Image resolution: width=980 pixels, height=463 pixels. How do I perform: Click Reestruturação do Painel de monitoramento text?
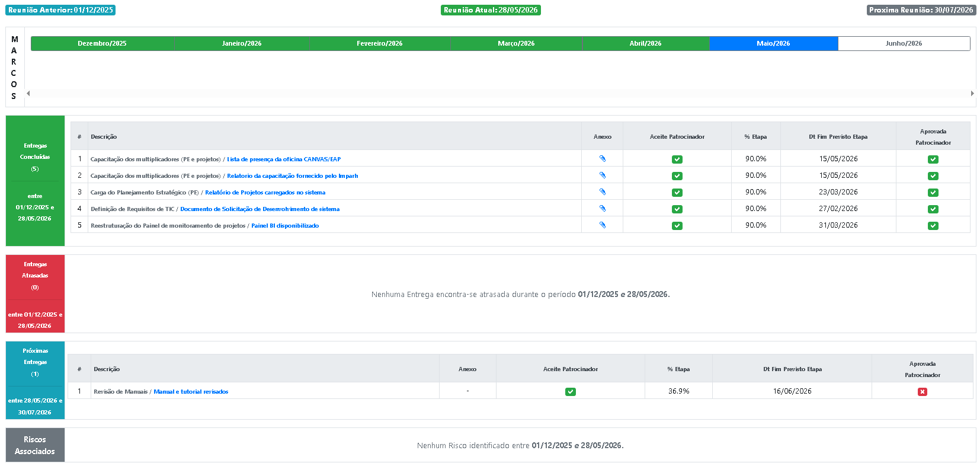coord(168,226)
